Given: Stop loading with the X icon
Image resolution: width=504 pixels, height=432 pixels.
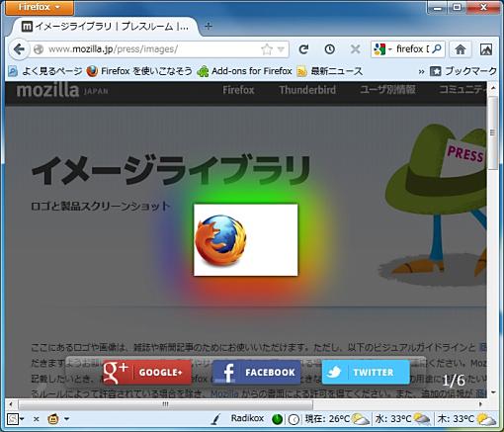Looking at the screenshot, I should click(355, 49).
